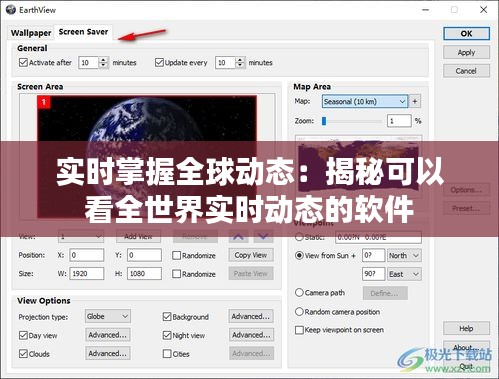Disable the Clouds checkbox

coord(23,354)
